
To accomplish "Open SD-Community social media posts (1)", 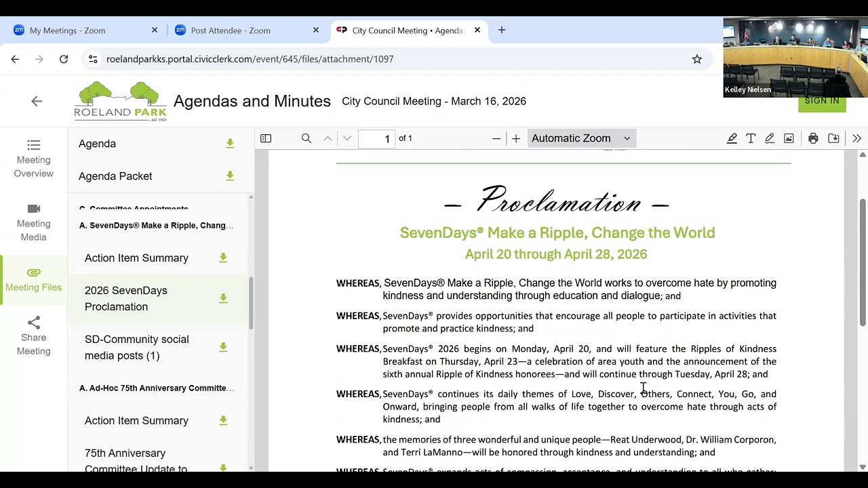I will point(137,347).
